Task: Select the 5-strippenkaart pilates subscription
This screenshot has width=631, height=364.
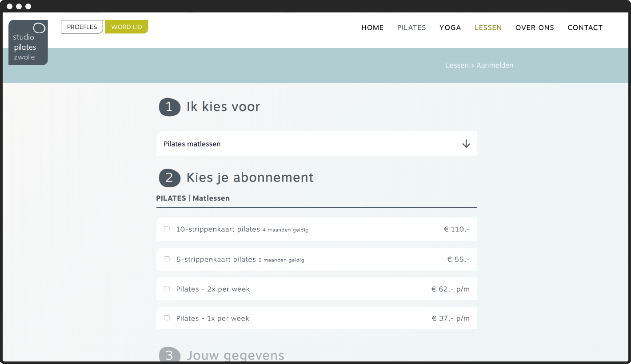Action: [x=167, y=259]
